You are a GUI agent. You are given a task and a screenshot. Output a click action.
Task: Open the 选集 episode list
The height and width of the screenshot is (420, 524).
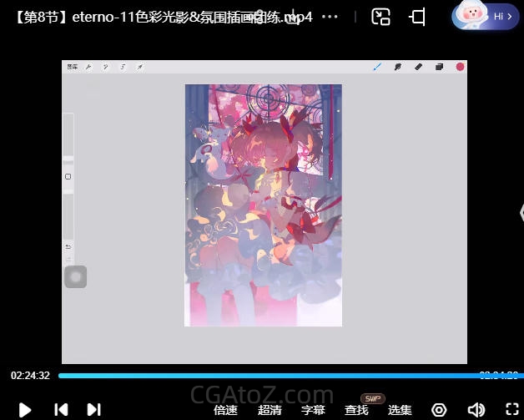pyautogui.click(x=400, y=409)
